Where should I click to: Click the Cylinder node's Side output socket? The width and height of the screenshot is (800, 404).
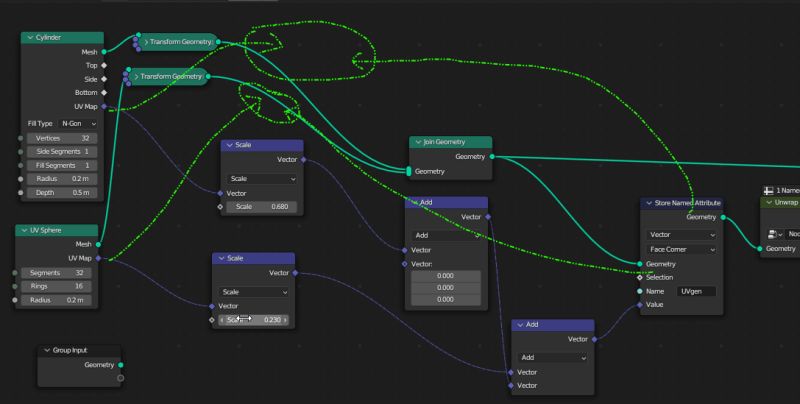(104, 79)
